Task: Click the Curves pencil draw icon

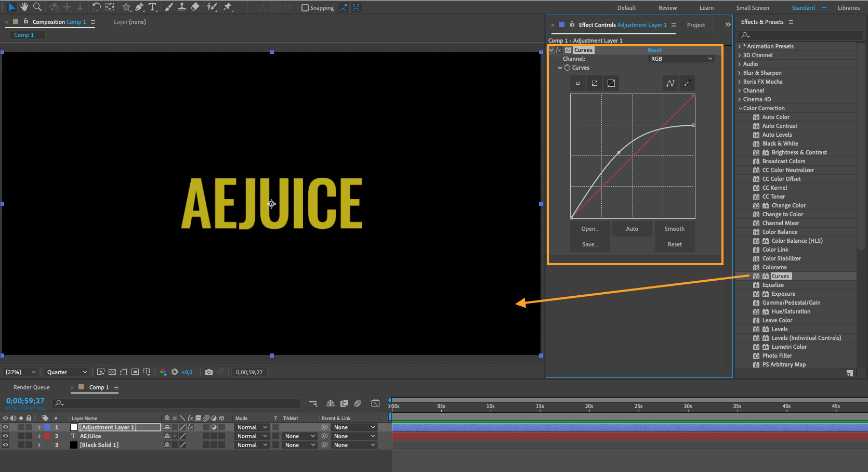Action: pos(687,83)
